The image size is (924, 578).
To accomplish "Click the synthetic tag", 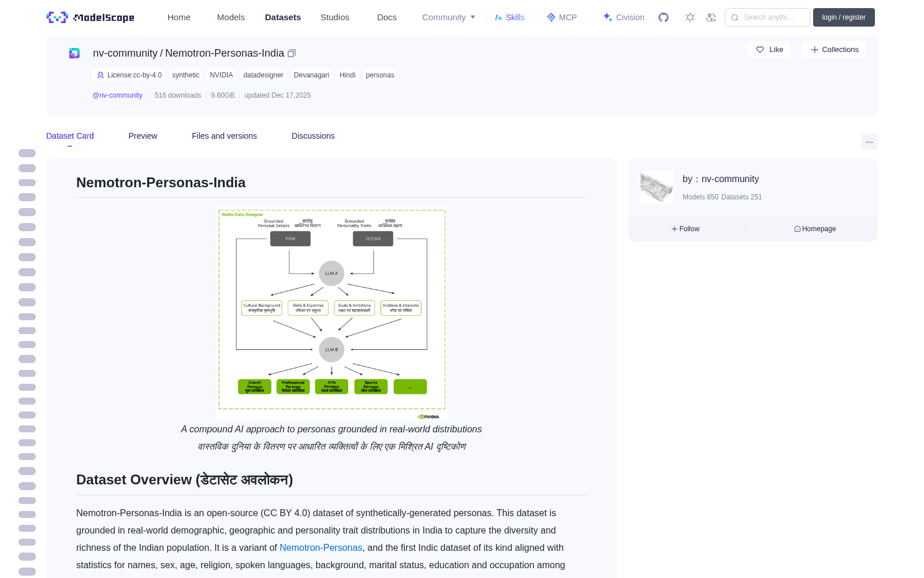I will [185, 75].
